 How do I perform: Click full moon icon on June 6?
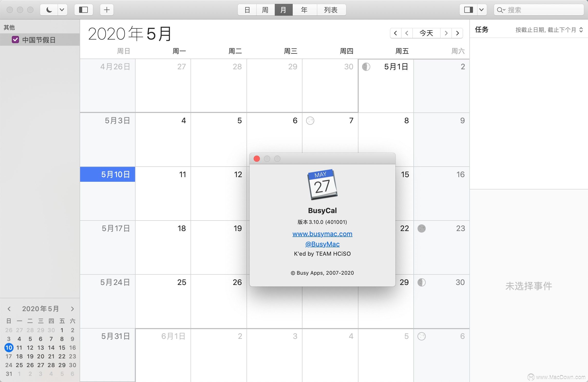point(422,336)
